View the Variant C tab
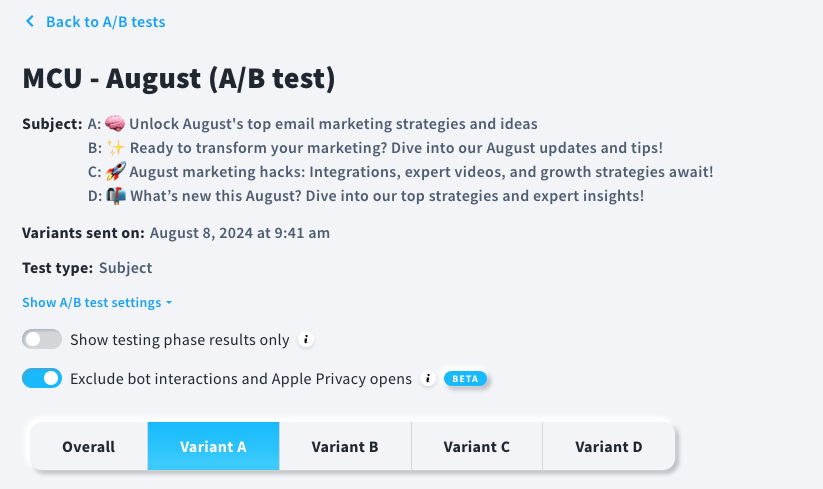The width and height of the screenshot is (823, 489). 477,447
